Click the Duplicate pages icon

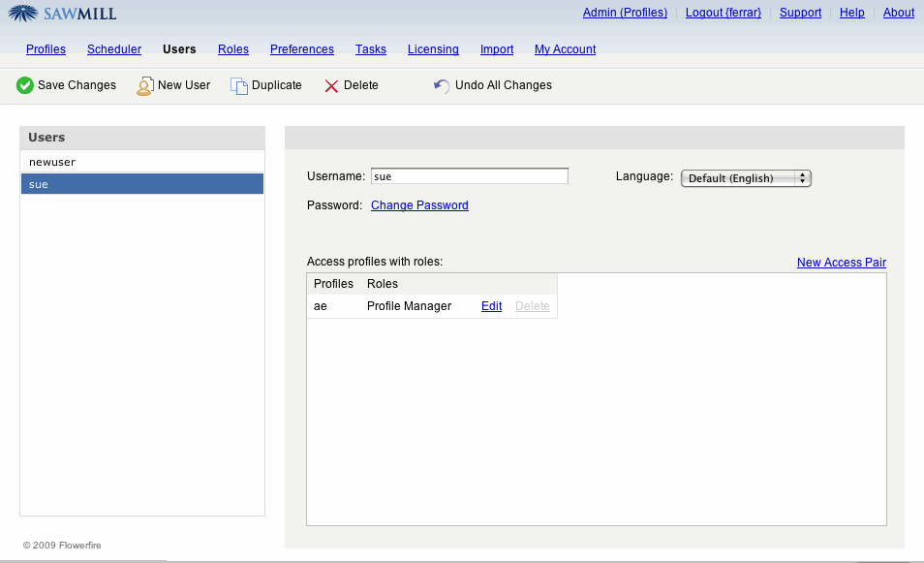238,85
